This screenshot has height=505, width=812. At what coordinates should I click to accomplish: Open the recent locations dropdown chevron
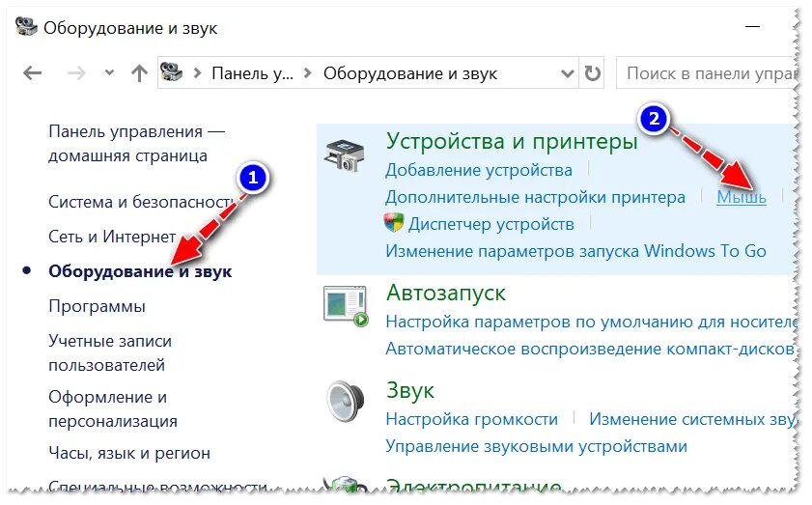[109, 72]
